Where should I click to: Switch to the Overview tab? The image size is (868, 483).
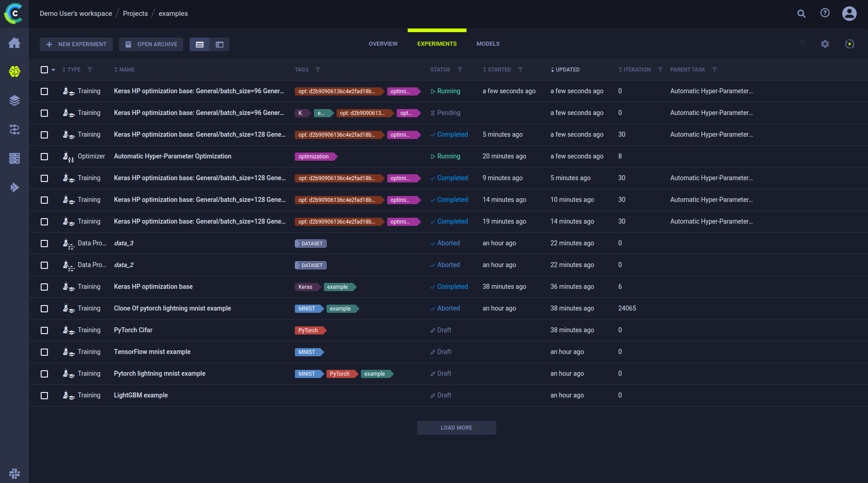[x=383, y=44]
